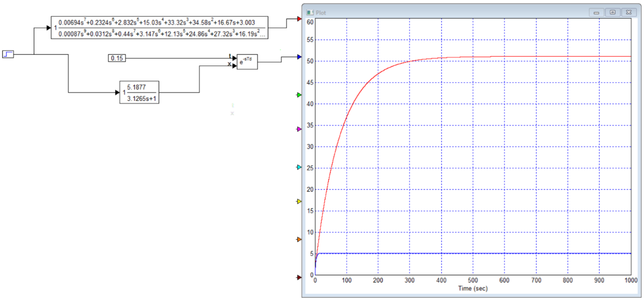Click the step input source block

8,54
